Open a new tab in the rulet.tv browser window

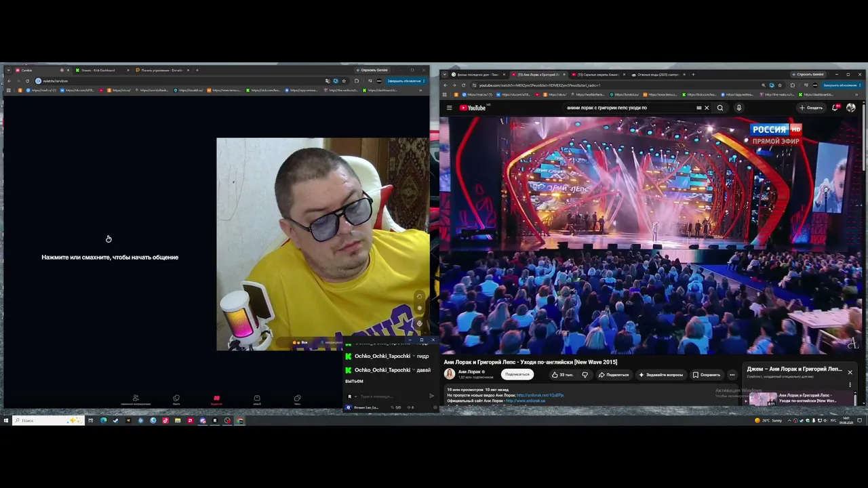click(197, 70)
